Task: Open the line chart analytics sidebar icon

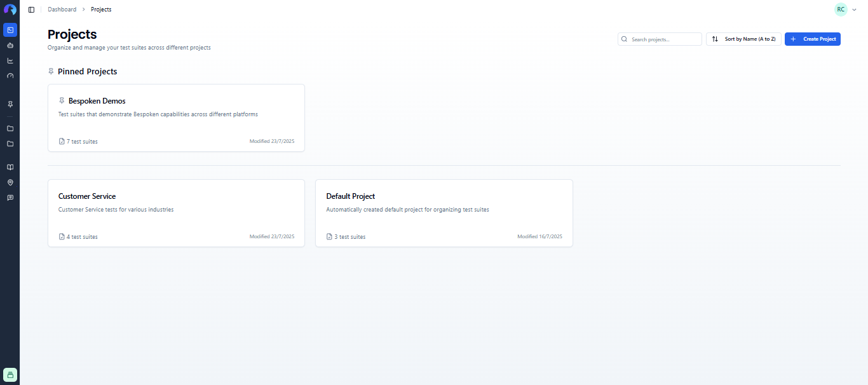Action: click(10, 61)
